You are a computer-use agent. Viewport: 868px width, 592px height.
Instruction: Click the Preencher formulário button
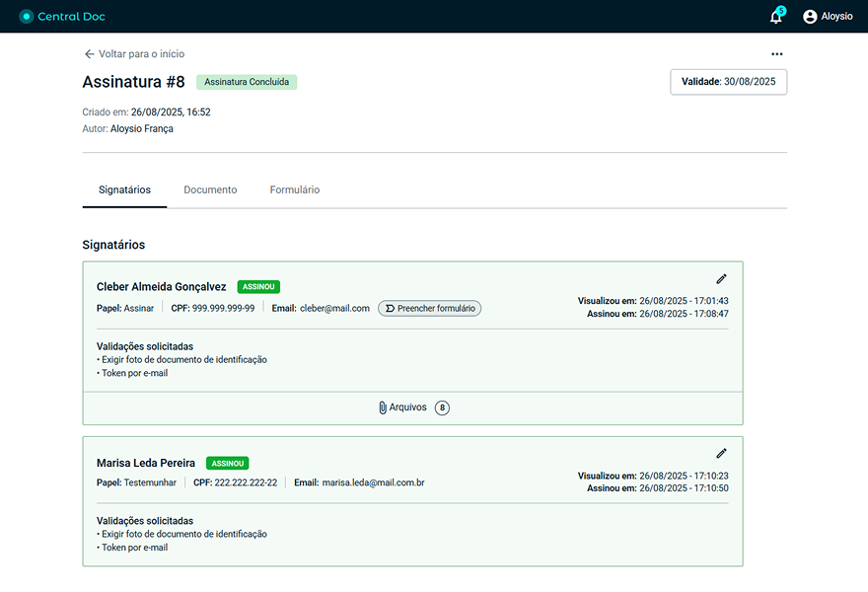(429, 308)
